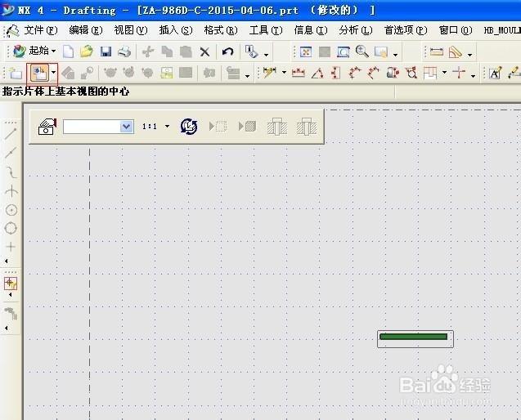Open the 工具(T) menu

coord(266,30)
